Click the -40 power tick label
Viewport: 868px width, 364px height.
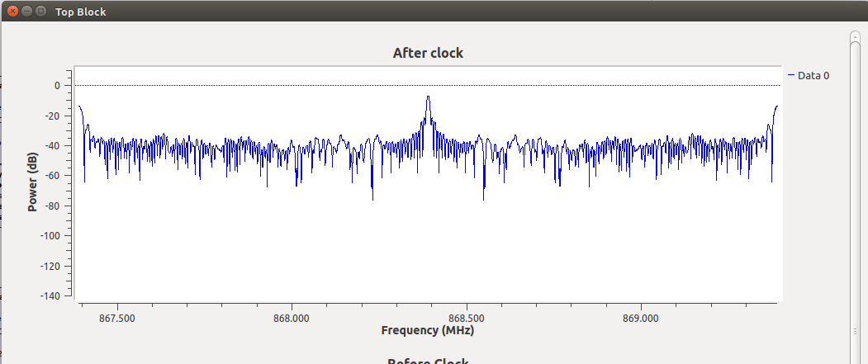click(x=52, y=146)
